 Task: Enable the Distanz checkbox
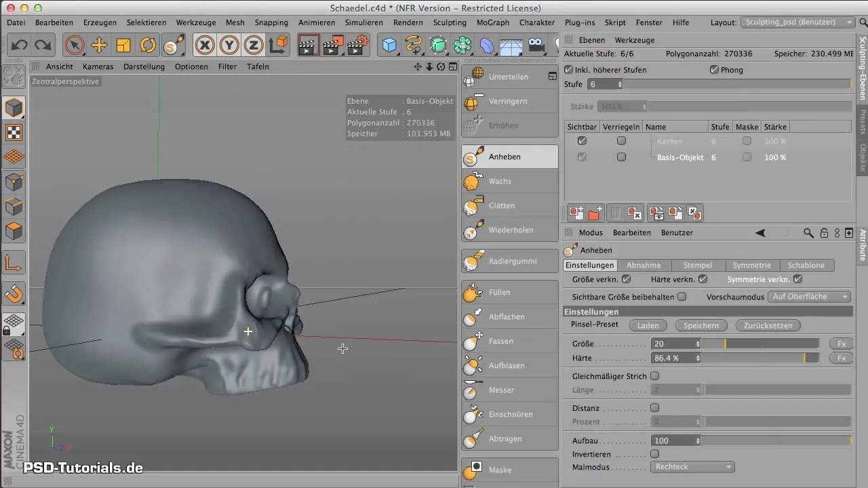pos(654,408)
